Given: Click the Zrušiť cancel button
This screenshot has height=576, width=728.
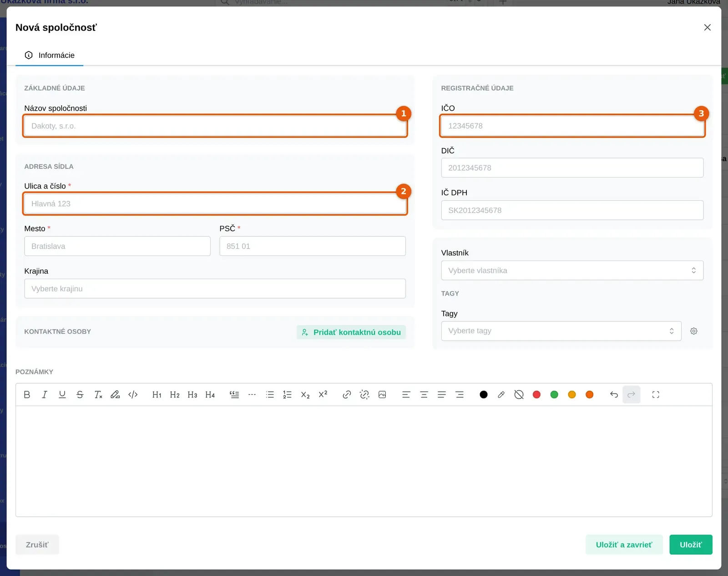Looking at the screenshot, I should pos(37,545).
